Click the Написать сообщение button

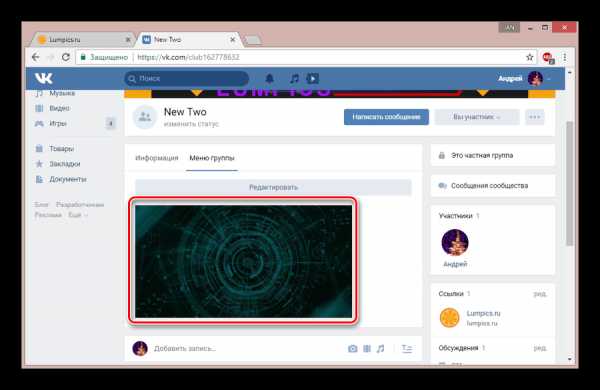386,117
